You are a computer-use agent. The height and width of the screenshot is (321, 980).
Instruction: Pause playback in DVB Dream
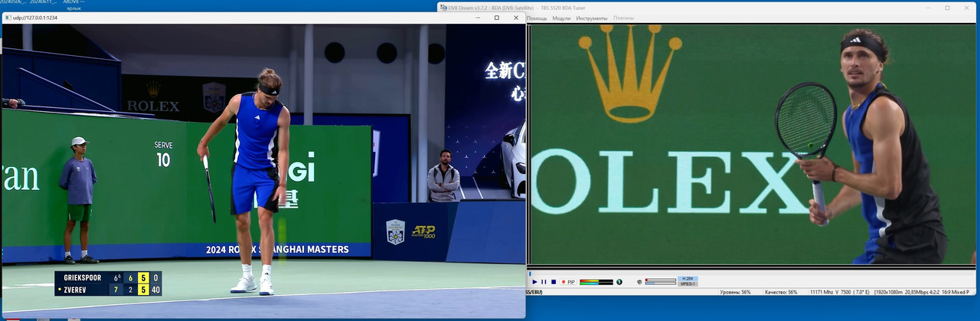tap(544, 282)
